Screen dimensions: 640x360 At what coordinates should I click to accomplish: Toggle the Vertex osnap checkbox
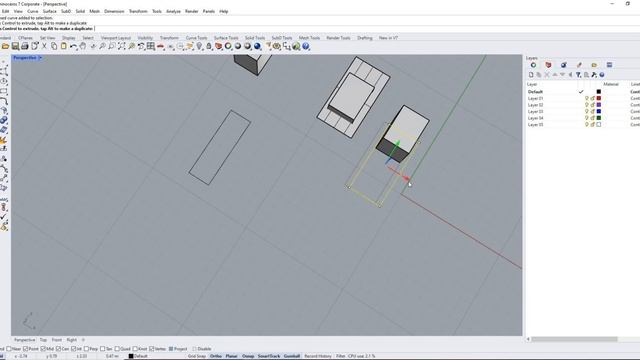[x=151, y=349]
